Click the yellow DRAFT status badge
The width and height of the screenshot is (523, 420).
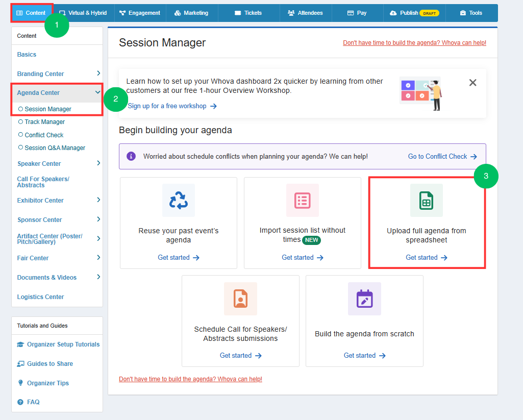point(429,13)
